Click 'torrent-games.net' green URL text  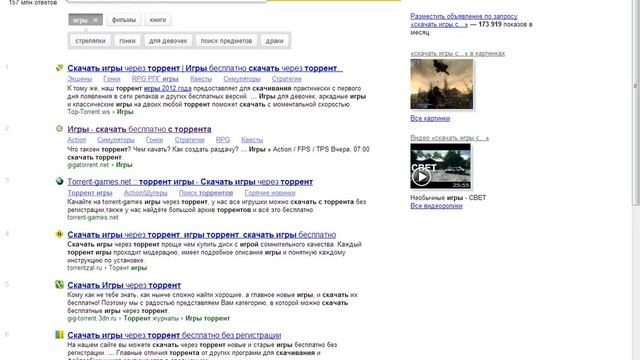[93, 217]
